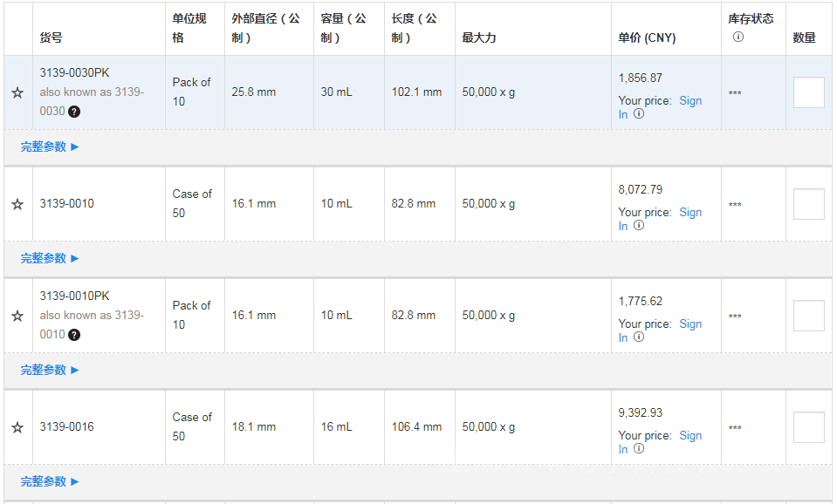The image size is (837, 504).
Task: Show price info icon for 3139-0016
Action: tap(639, 449)
